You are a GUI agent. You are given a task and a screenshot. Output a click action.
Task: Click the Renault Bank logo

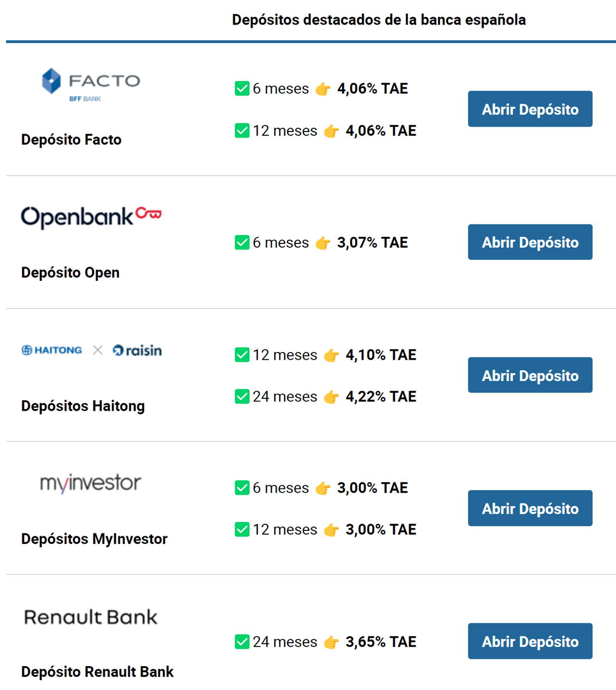[91, 617]
